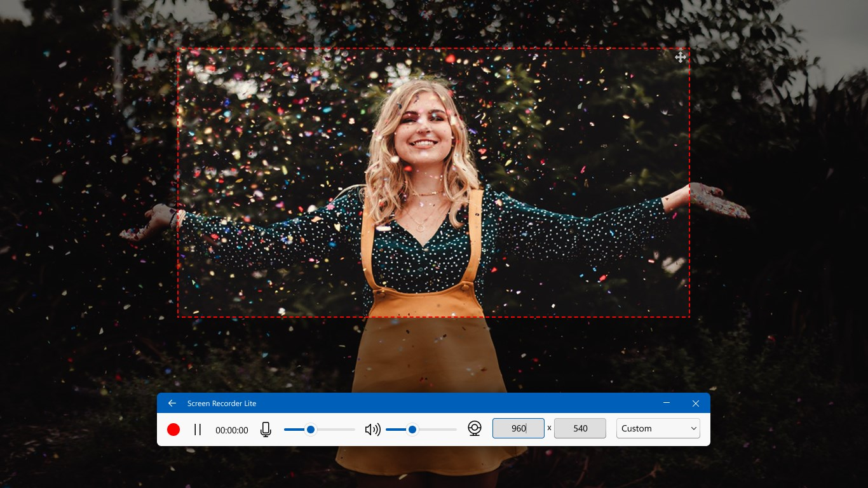Click the bottom-right corner of the capture rectangle
The height and width of the screenshot is (488, 868).
[x=689, y=316]
